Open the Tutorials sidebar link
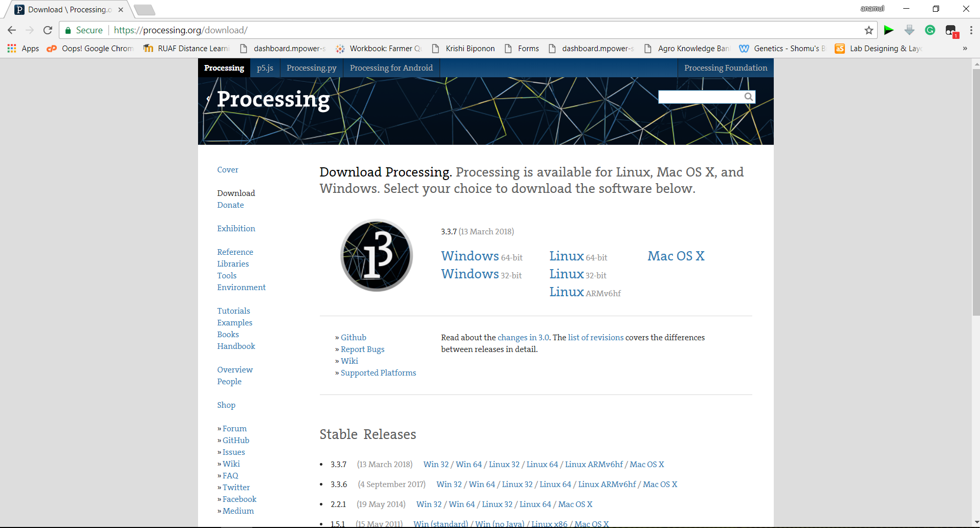 233,311
